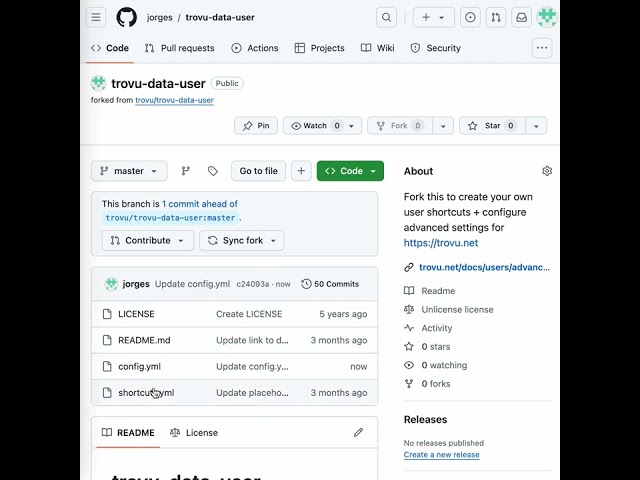Open trovu-data-user breadcrumb in header
The image size is (640, 480).
point(220,18)
